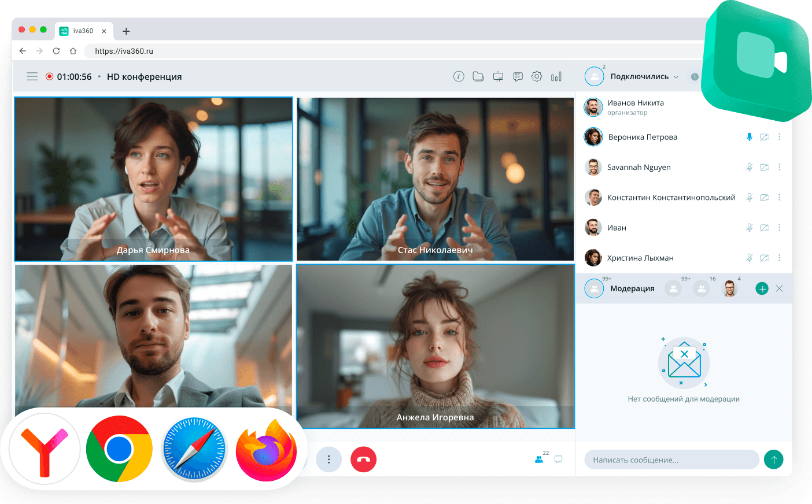Click the red recording indicator
Viewport: 812px width, 504px height.
[50, 76]
